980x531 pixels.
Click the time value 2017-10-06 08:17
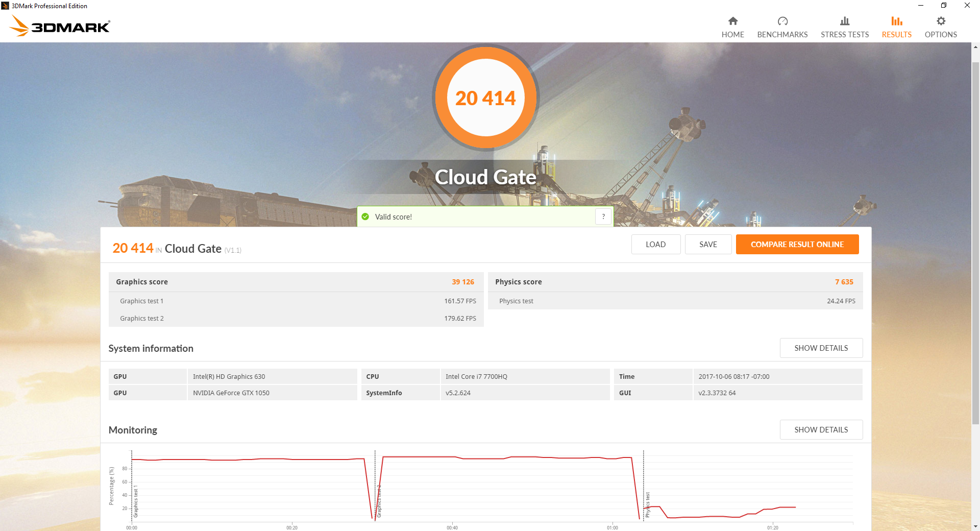pyautogui.click(x=777, y=376)
